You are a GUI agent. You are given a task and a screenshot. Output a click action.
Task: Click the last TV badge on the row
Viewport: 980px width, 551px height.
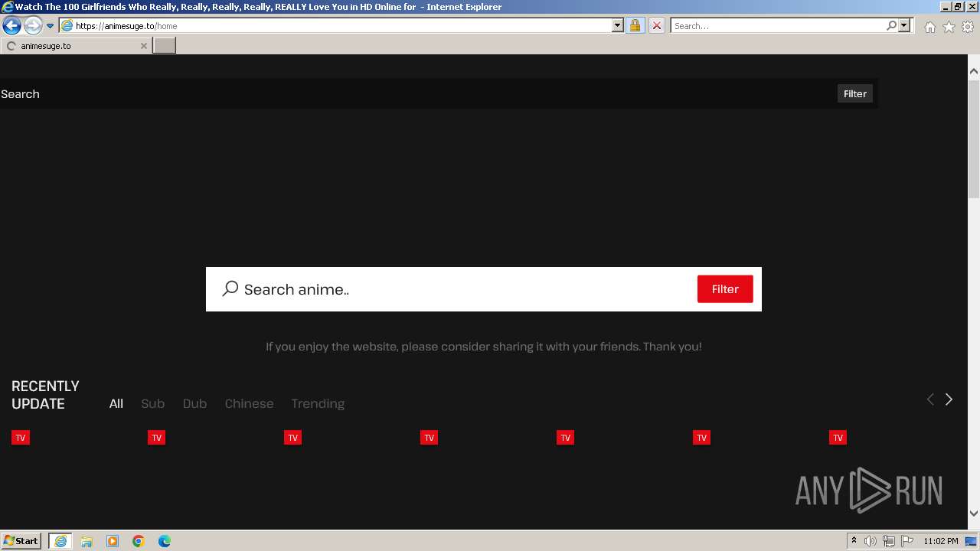point(838,438)
